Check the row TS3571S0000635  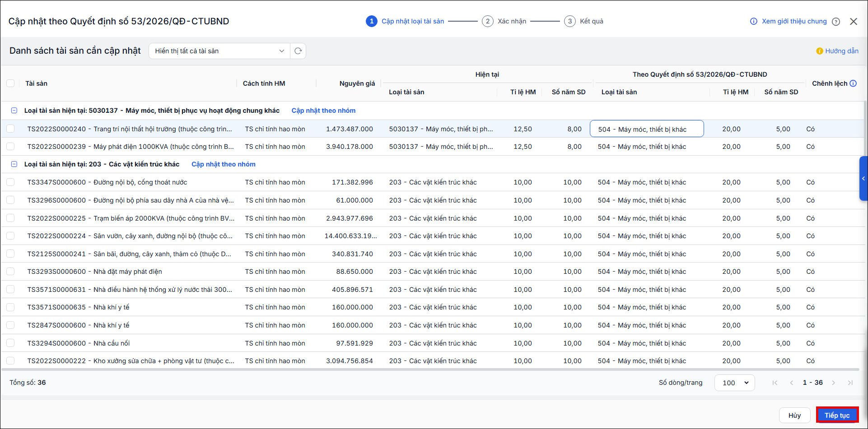click(10, 307)
